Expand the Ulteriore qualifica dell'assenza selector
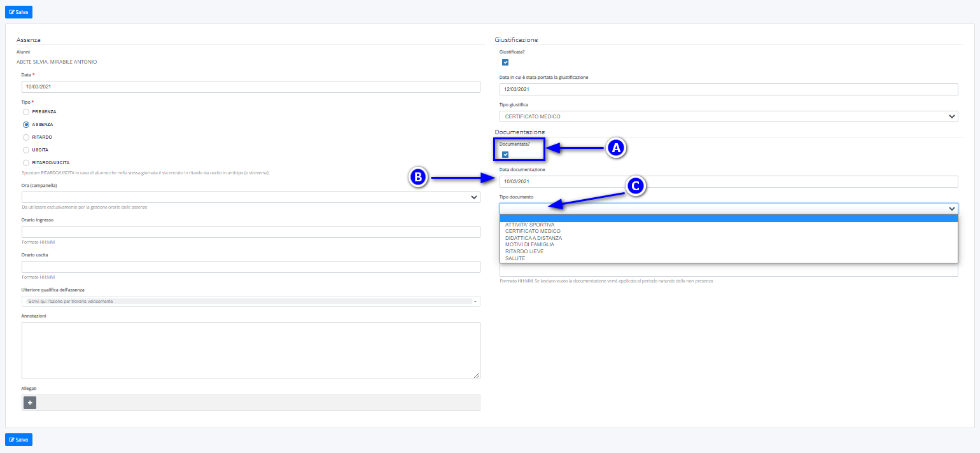The height and width of the screenshot is (453, 980). coord(251,301)
